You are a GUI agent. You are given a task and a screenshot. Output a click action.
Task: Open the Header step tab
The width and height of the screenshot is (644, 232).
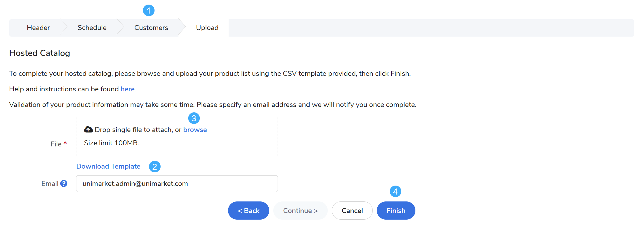[38, 28]
